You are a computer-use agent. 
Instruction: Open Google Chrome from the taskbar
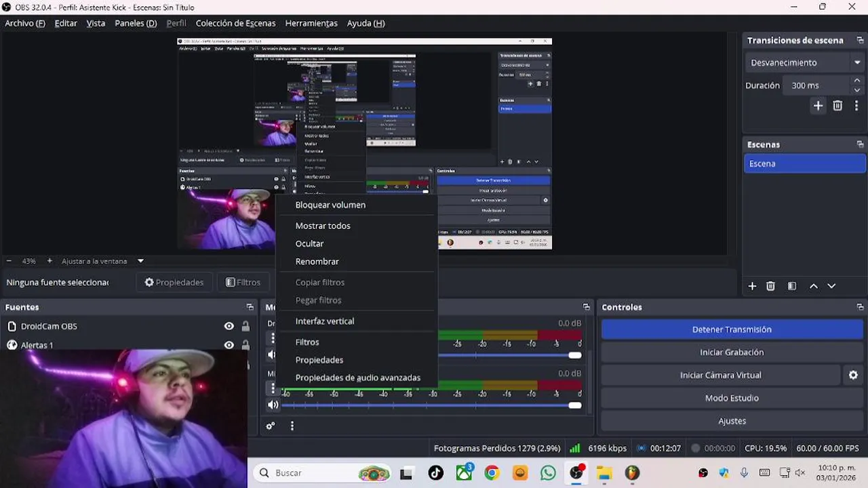pyautogui.click(x=492, y=473)
